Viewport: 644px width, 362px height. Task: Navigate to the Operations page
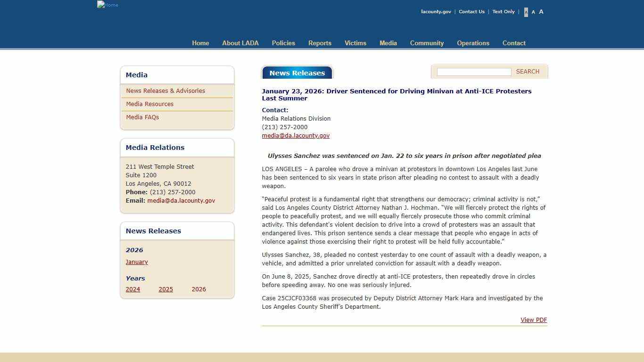click(473, 43)
